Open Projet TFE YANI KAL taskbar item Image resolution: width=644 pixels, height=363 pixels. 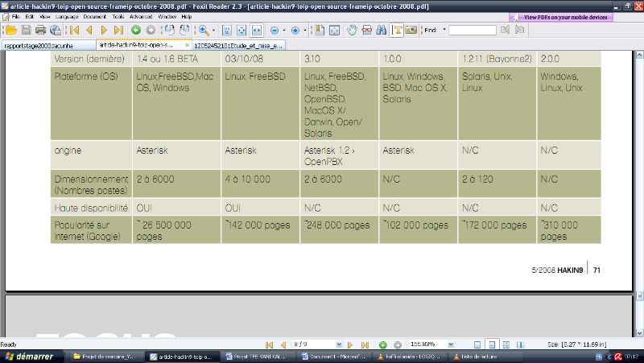click(x=256, y=357)
